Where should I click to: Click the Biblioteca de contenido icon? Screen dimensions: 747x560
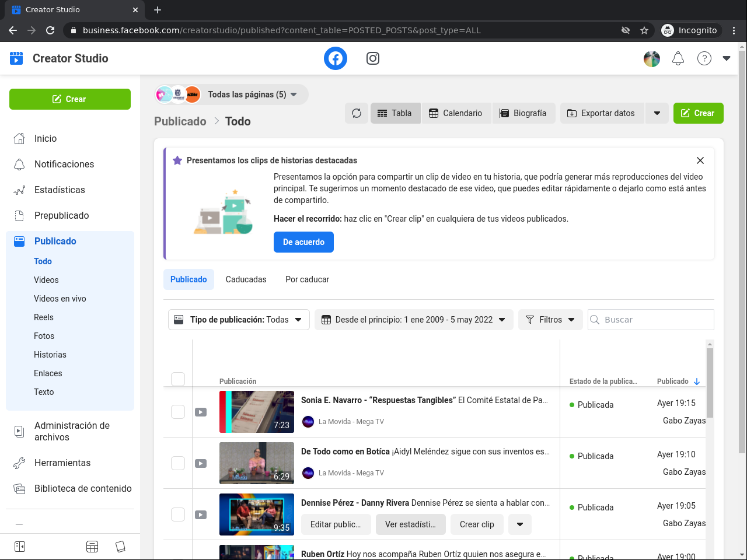pyautogui.click(x=19, y=488)
